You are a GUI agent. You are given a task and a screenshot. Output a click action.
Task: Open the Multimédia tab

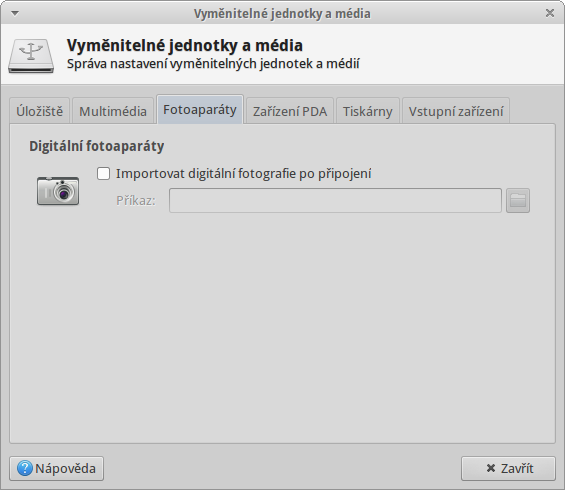[x=113, y=111]
